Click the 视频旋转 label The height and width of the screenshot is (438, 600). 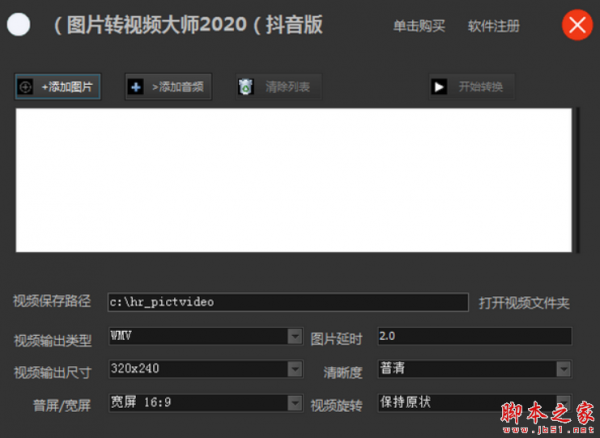click(x=336, y=406)
